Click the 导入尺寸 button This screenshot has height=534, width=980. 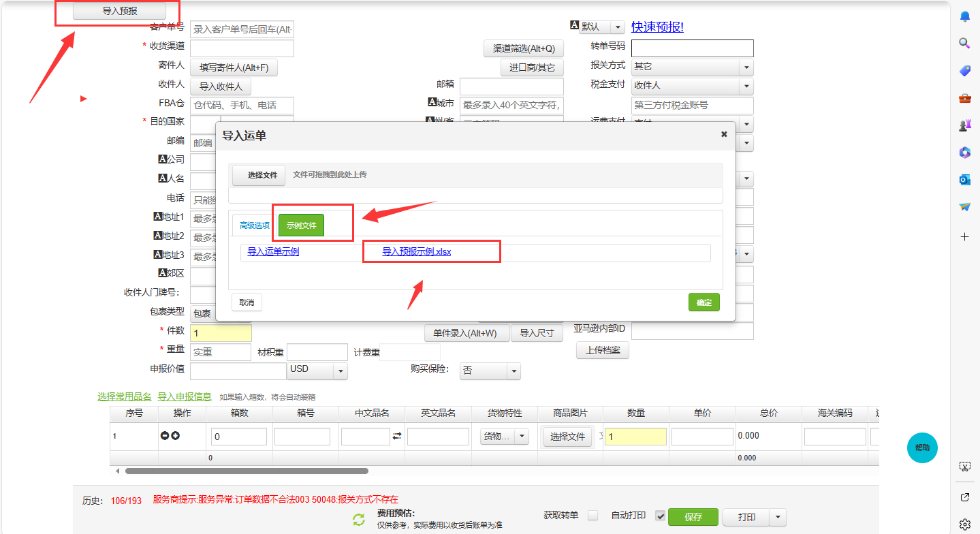(x=537, y=333)
